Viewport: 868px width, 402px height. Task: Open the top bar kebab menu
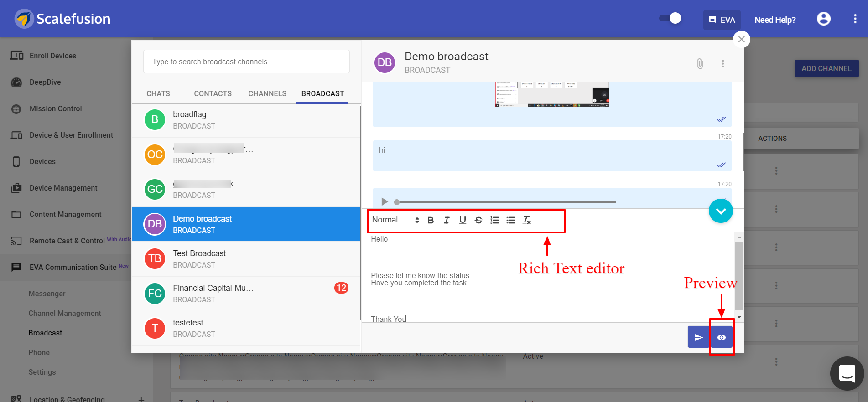coord(855,19)
